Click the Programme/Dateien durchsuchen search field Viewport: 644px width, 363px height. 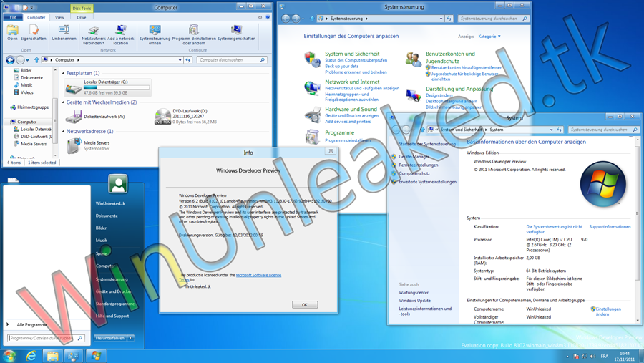click(x=42, y=338)
